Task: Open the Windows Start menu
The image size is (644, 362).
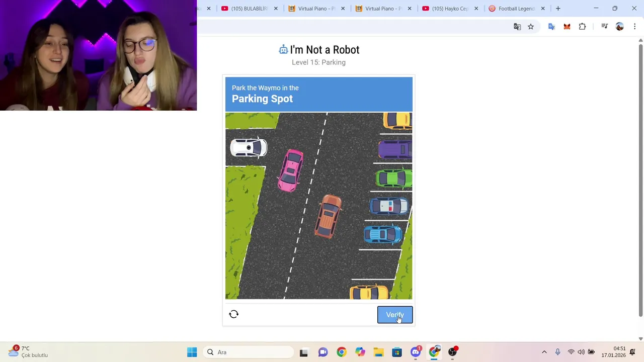Action: pos(192,352)
